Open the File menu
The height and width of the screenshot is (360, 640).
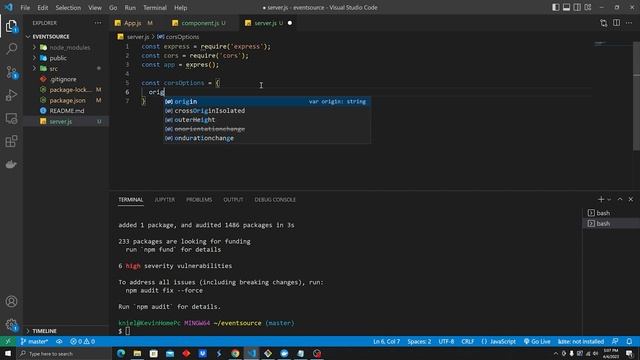(25, 7)
